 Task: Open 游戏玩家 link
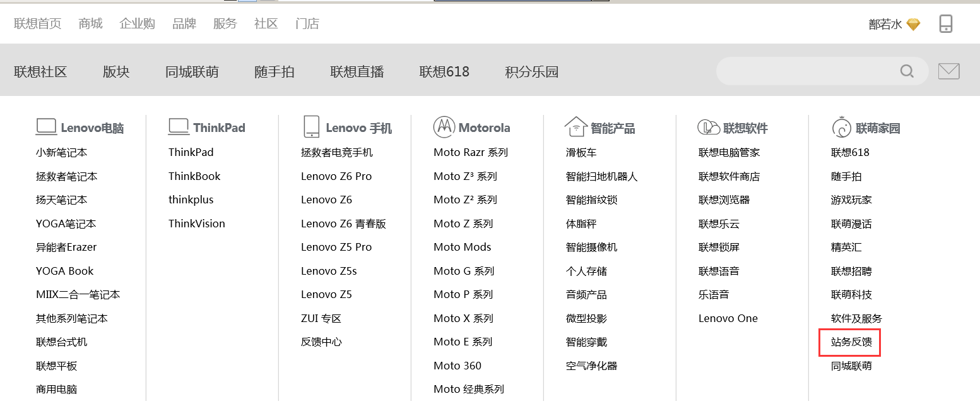point(851,200)
